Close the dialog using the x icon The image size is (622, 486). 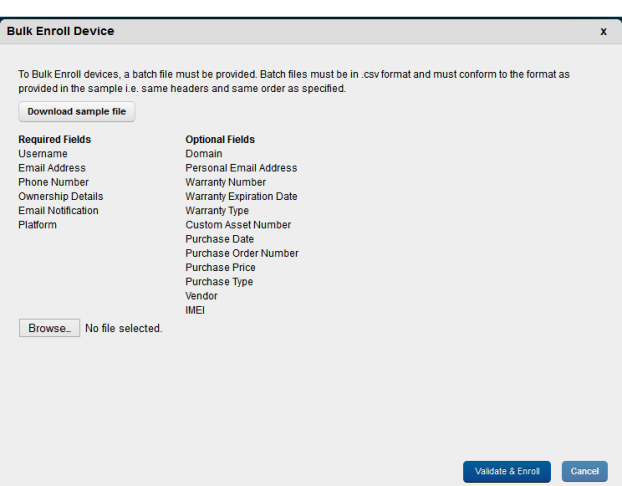(603, 31)
